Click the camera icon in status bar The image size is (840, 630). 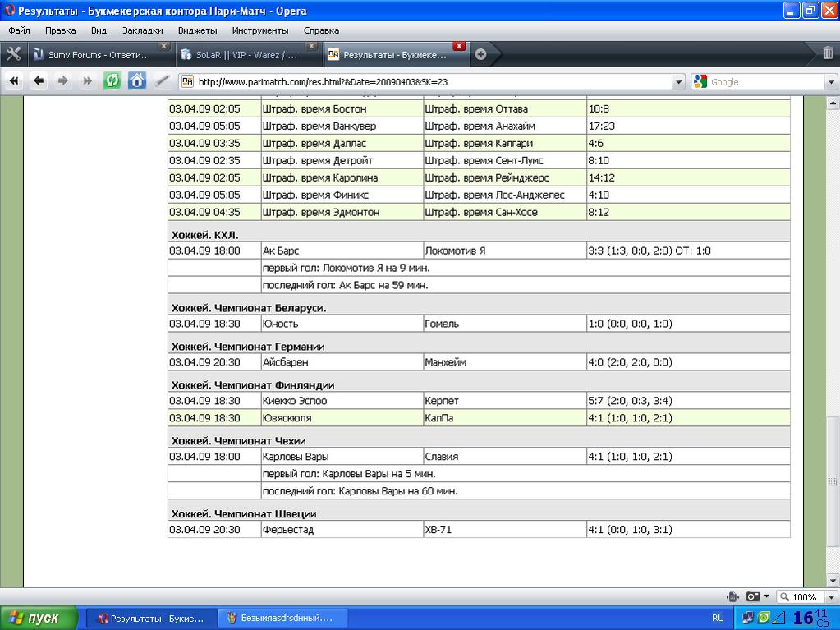tap(752, 596)
